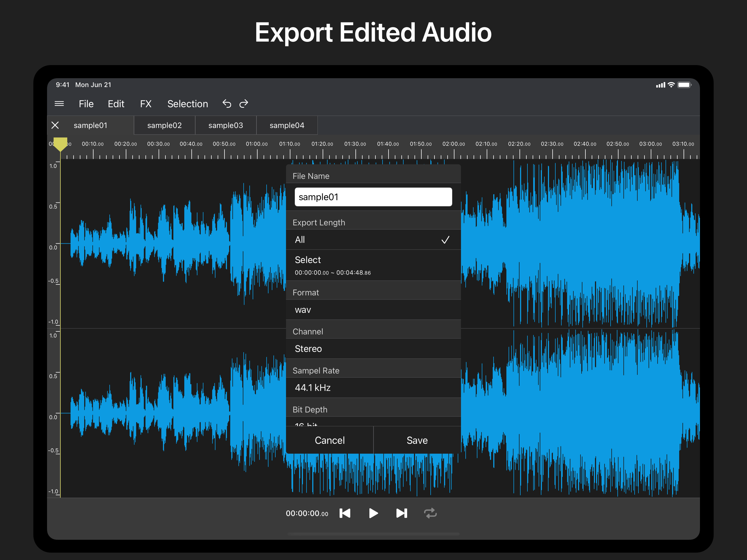Screen dimensions: 747x560
Task: Click the redo arrow icon
Action: 244,104
